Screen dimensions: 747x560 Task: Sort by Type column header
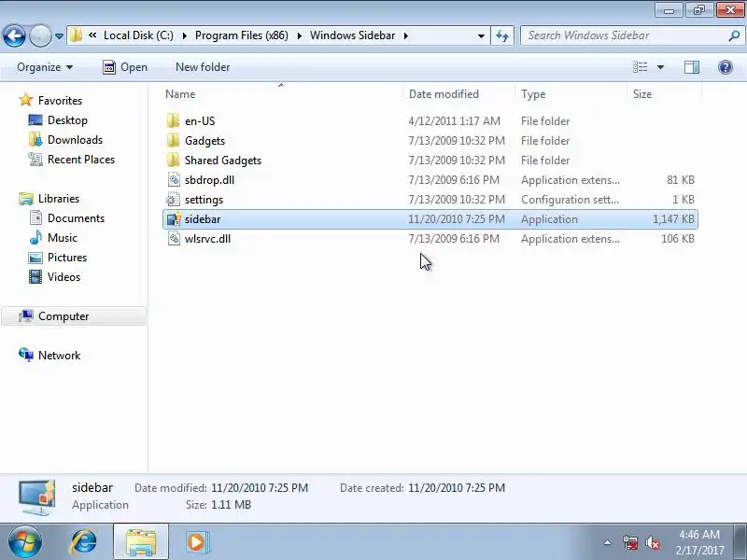(571, 94)
